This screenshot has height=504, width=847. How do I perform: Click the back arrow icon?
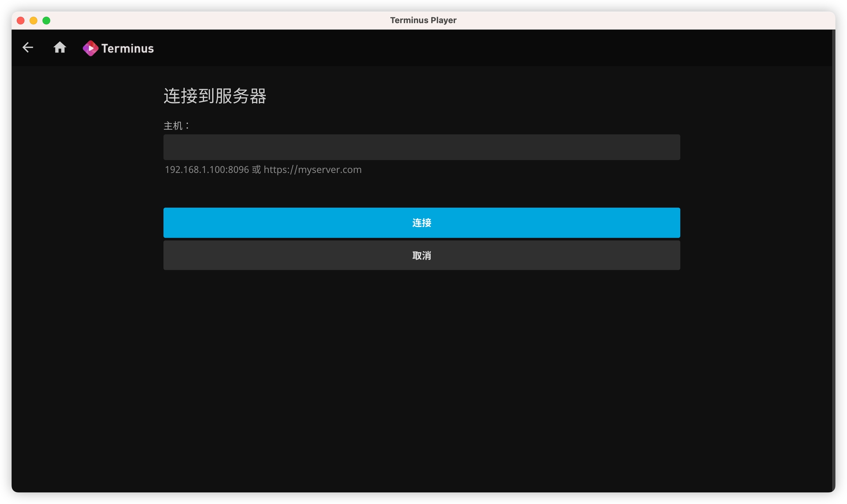[28, 47]
